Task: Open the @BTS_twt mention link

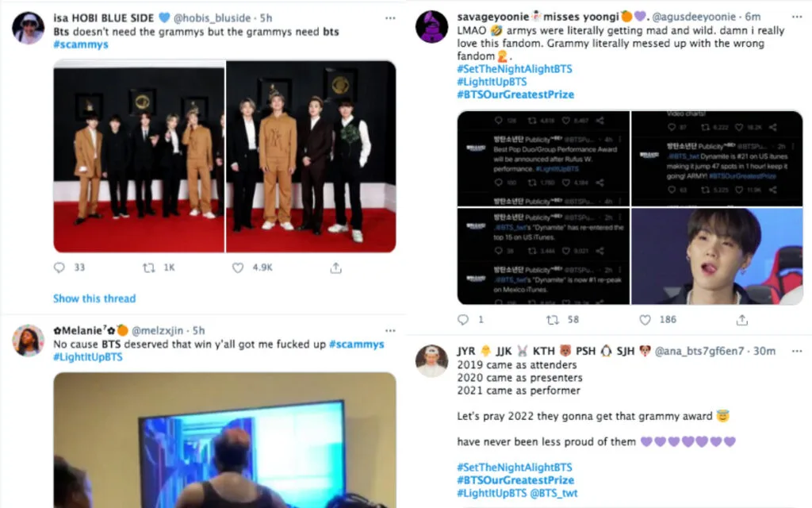Action: [553, 493]
